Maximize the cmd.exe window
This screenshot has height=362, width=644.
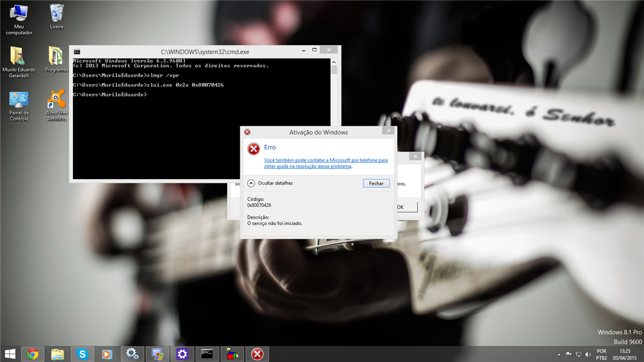[314, 50]
